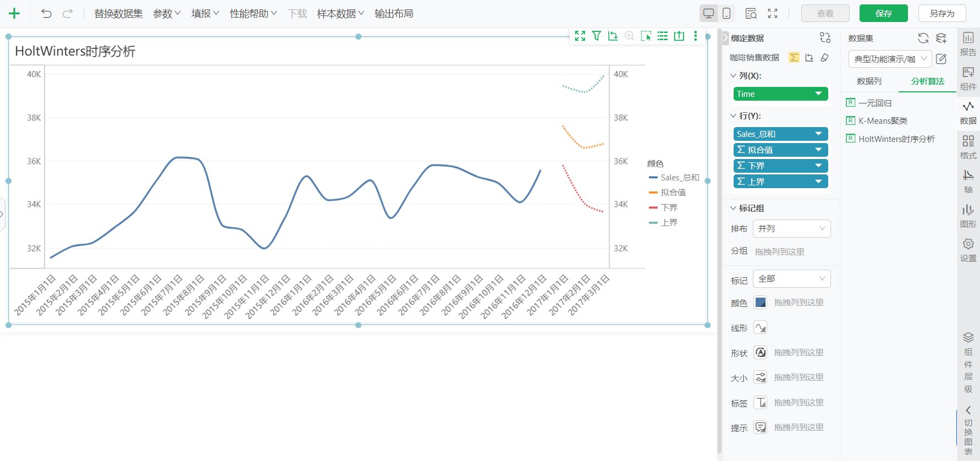This screenshot has height=461, width=980.
Task: Open the chart list view icon
Action: [x=663, y=36]
